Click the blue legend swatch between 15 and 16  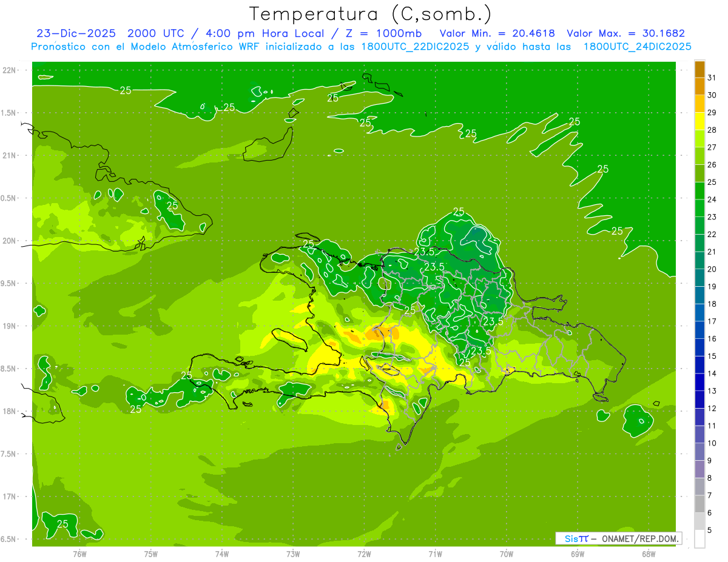699,347
